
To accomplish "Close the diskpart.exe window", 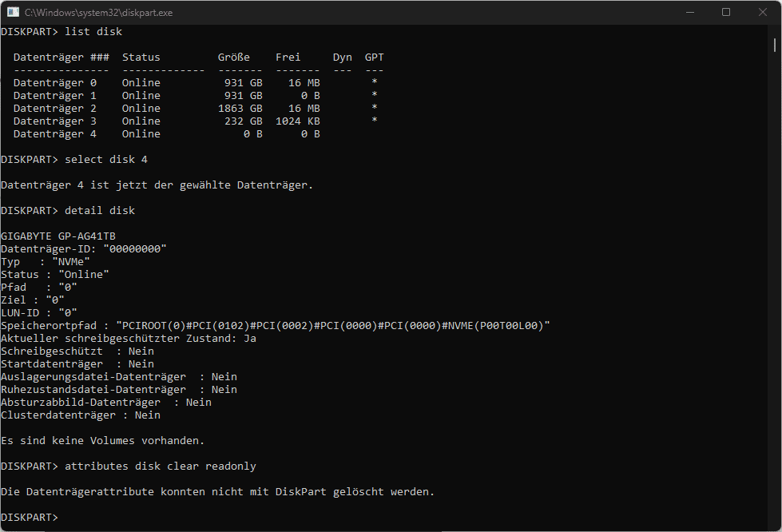I will point(763,12).
